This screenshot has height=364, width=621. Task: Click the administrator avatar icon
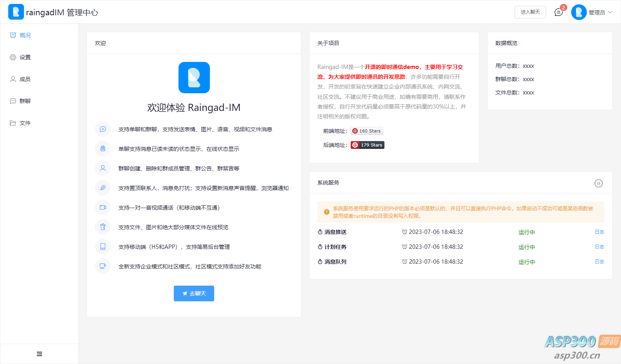coord(579,13)
